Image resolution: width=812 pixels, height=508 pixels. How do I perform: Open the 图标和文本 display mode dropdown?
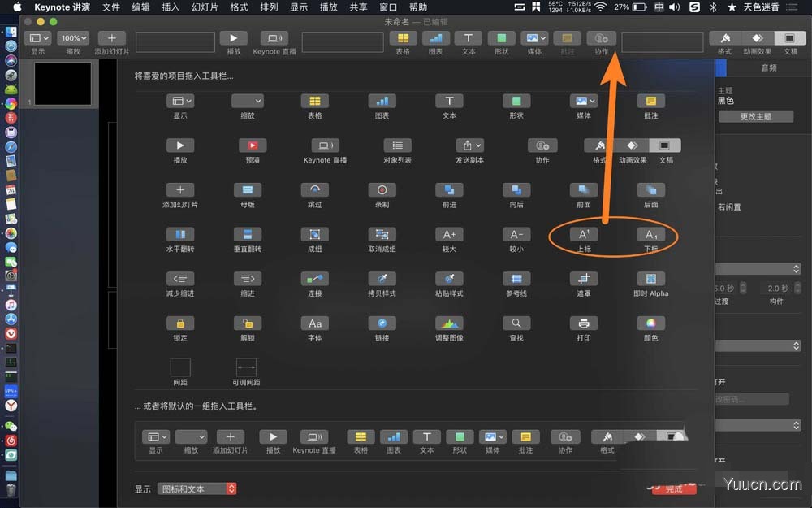pyautogui.click(x=197, y=488)
